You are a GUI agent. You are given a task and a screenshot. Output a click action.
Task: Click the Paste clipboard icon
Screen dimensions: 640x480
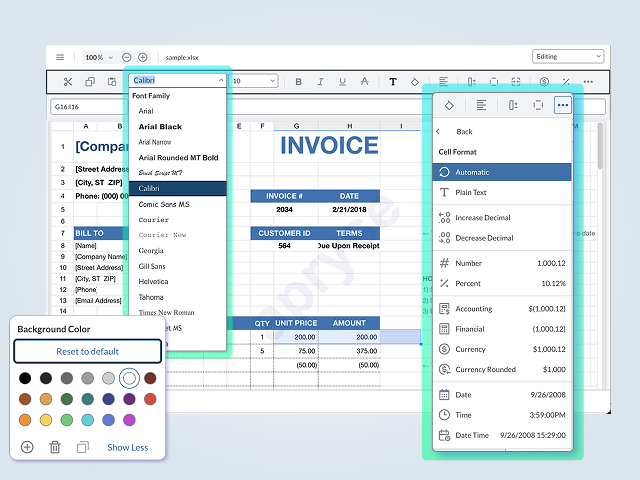(111, 82)
